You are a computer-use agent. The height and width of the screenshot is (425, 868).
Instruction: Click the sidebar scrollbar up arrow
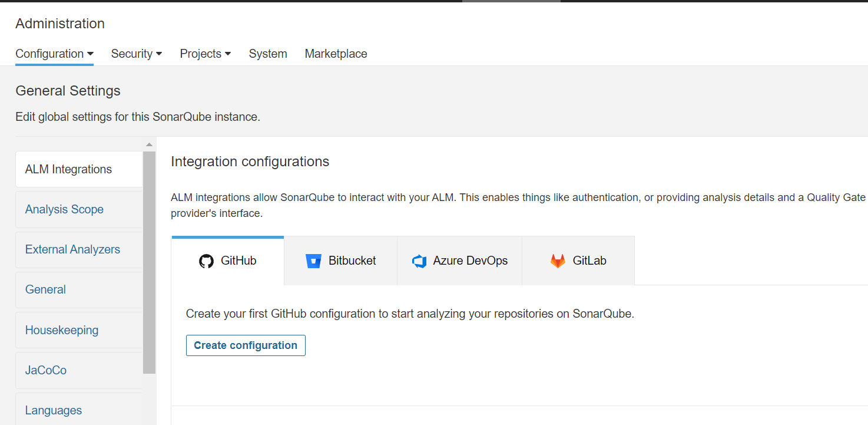[149, 144]
